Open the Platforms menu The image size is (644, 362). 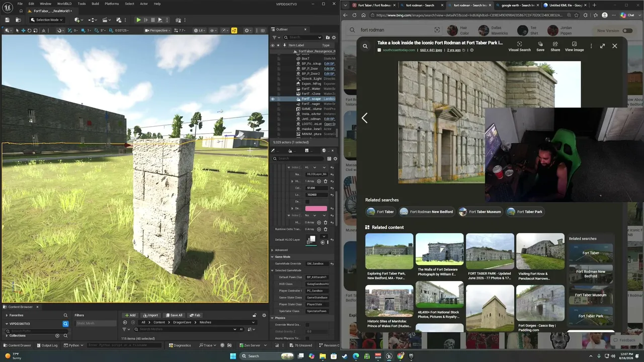coord(112,4)
